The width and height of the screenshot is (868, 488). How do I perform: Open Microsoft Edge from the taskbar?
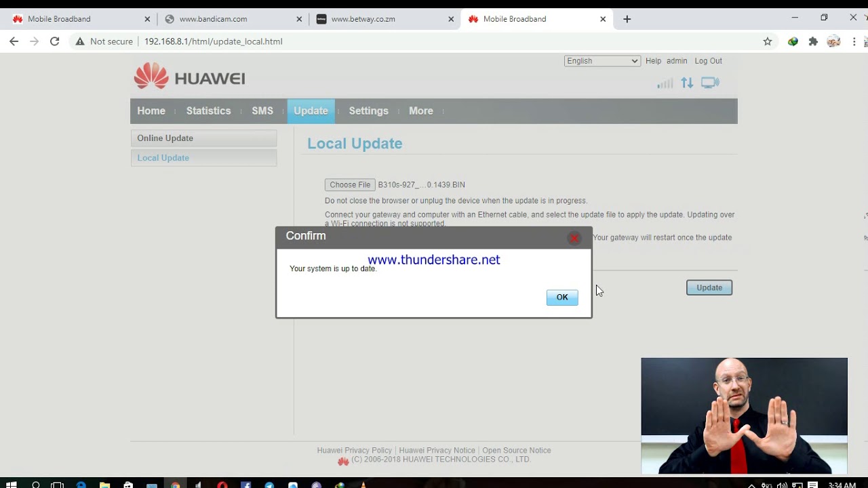[x=81, y=485]
